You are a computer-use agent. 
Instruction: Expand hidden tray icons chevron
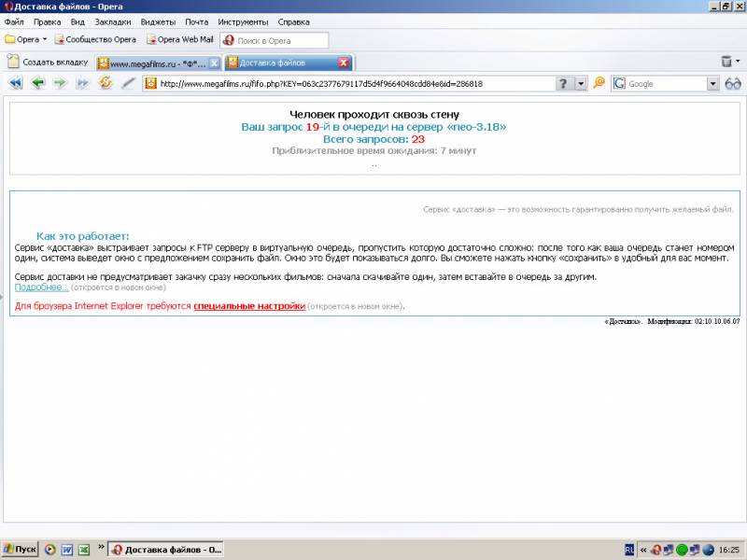pyautogui.click(x=643, y=550)
